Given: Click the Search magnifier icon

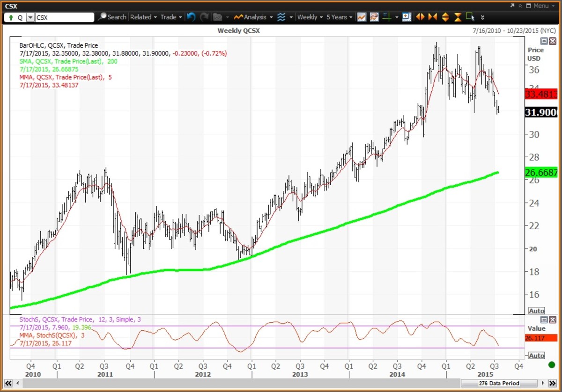Looking at the screenshot, I should click(x=102, y=17).
